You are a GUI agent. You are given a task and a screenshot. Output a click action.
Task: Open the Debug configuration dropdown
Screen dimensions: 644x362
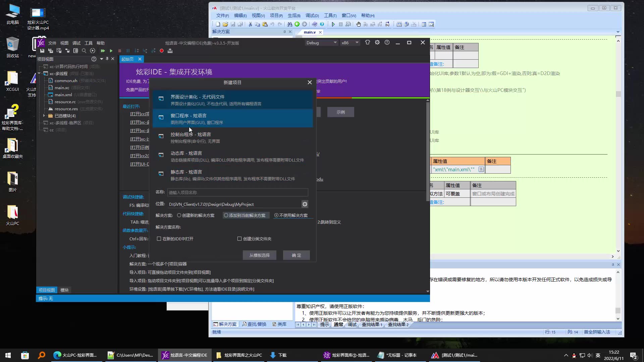[321, 43]
